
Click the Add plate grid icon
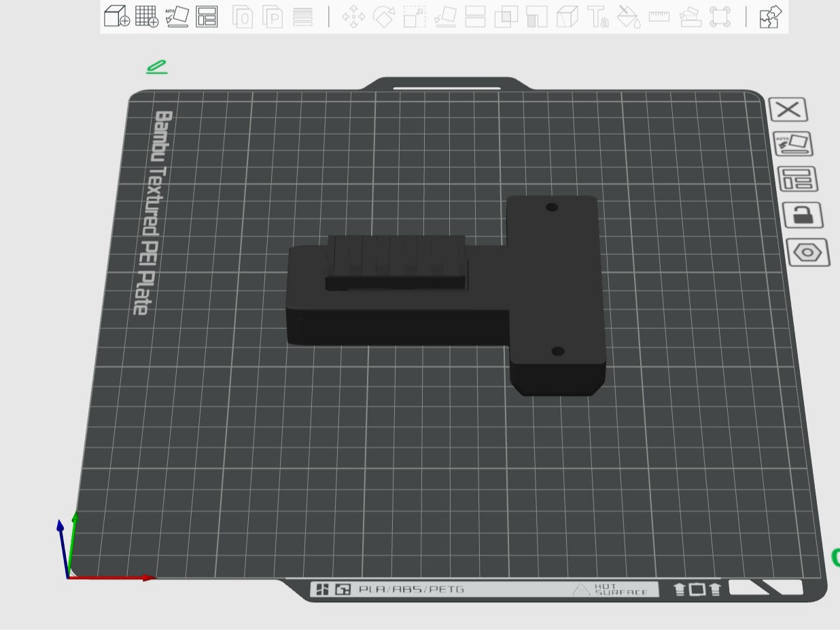147,16
